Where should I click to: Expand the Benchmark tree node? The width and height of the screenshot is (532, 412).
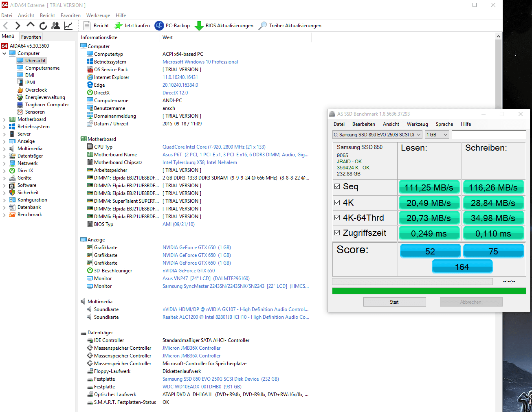(x=4, y=215)
